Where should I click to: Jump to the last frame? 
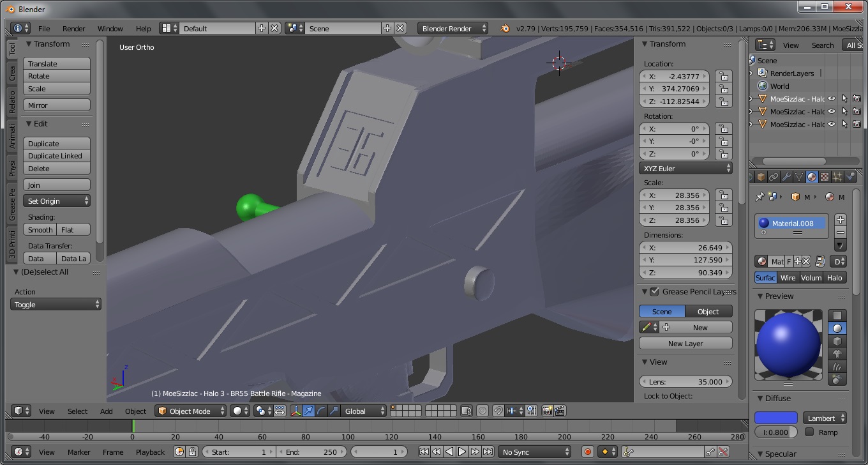[488, 452]
